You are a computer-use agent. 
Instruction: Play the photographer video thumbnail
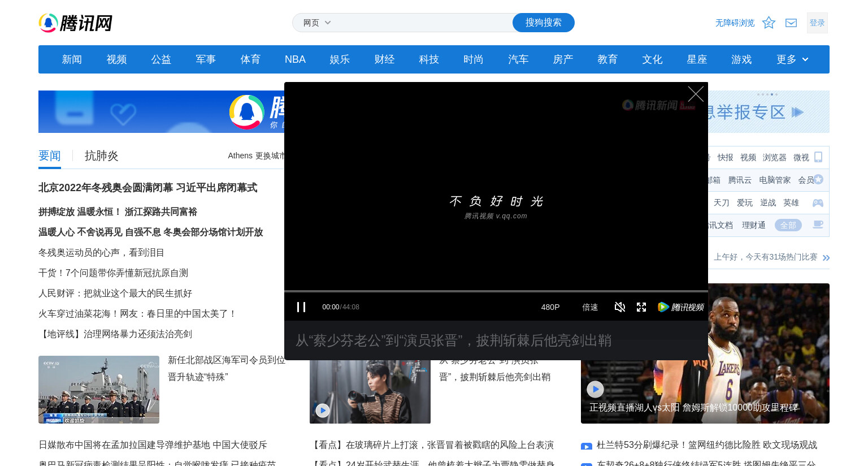[x=323, y=411]
